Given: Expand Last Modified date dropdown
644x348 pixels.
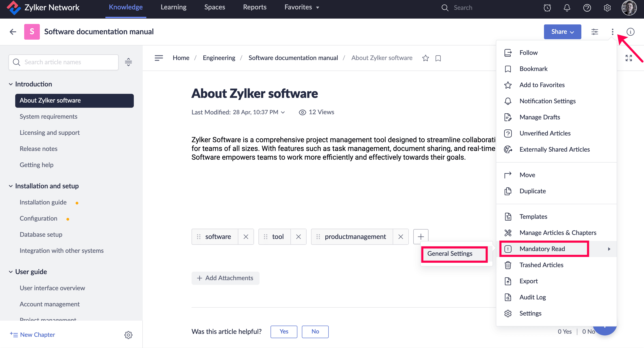Looking at the screenshot, I should coord(283,112).
